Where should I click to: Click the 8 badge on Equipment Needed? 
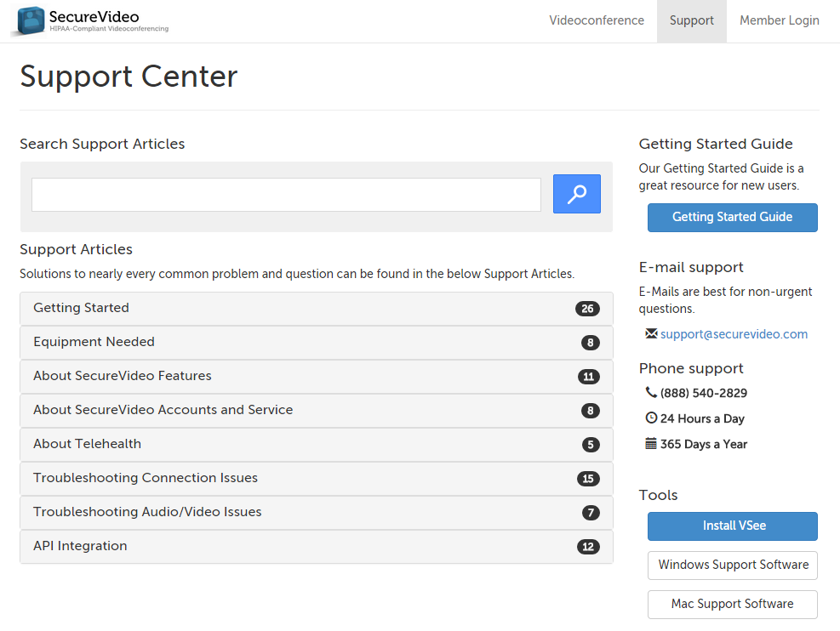pyautogui.click(x=591, y=343)
